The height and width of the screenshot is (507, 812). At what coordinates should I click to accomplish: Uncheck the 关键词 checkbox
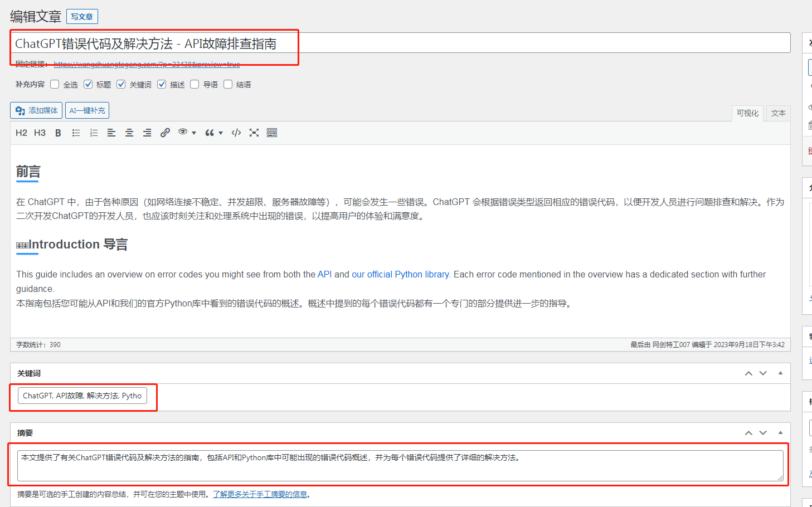[121, 84]
